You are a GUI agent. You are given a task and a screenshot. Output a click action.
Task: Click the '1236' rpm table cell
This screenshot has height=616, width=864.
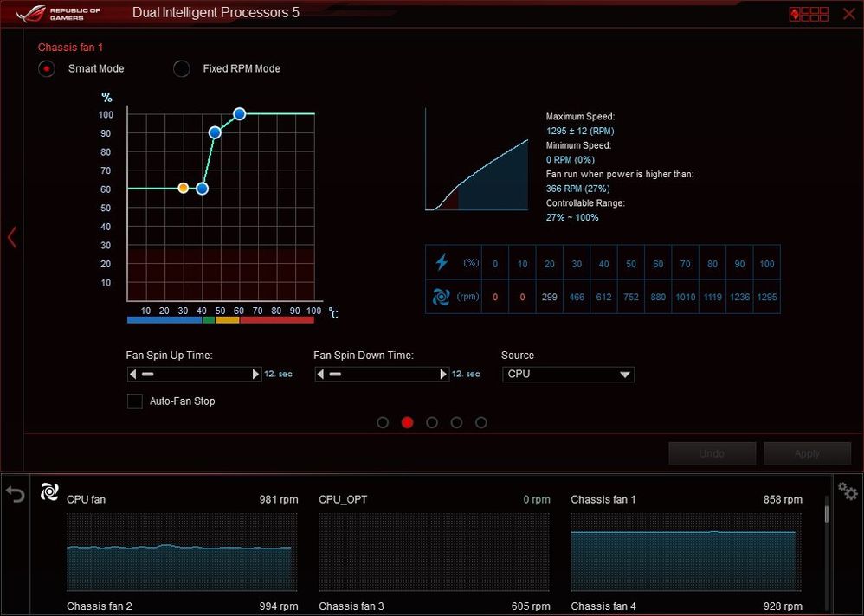739,298
